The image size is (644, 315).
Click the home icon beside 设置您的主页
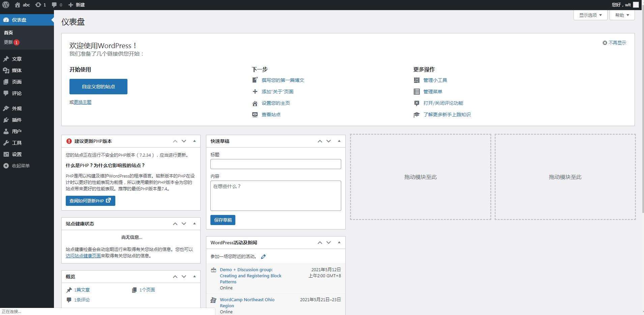coord(255,103)
